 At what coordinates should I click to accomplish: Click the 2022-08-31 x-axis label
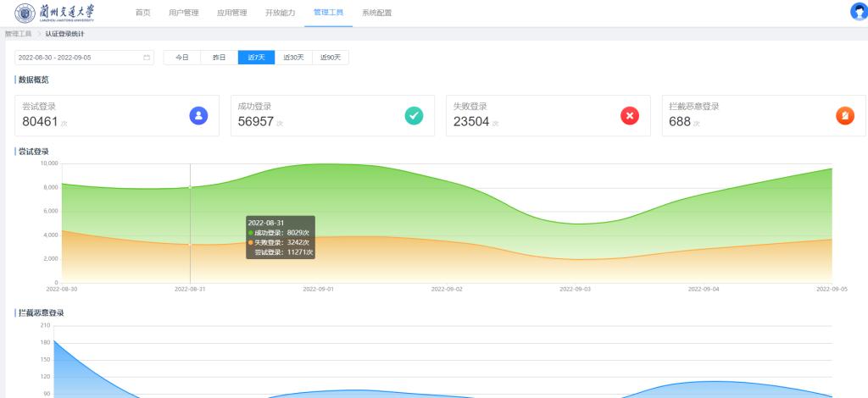click(190, 289)
